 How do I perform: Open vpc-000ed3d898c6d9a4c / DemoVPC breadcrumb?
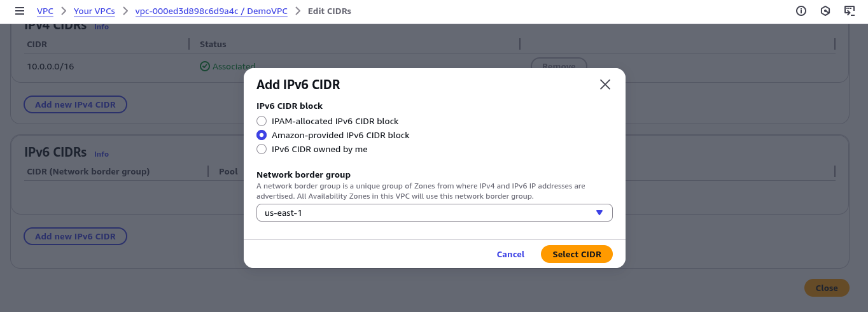tap(211, 11)
